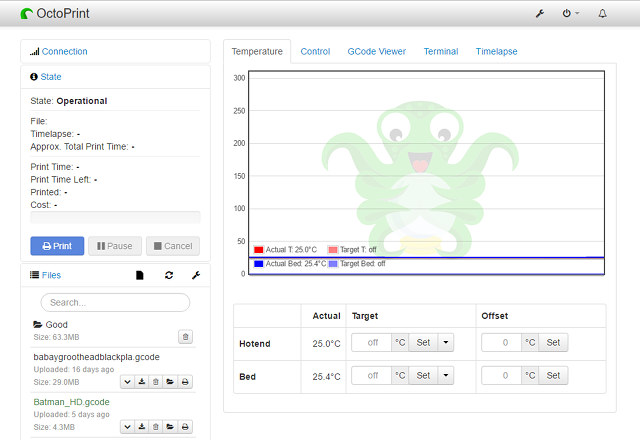Delete Batman_HD.gcode

tap(156, 427)
